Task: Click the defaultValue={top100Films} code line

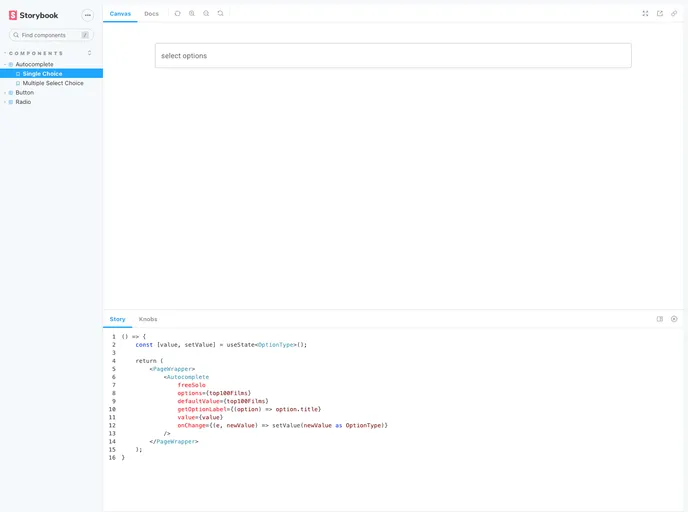Action: tap(223, 401)
